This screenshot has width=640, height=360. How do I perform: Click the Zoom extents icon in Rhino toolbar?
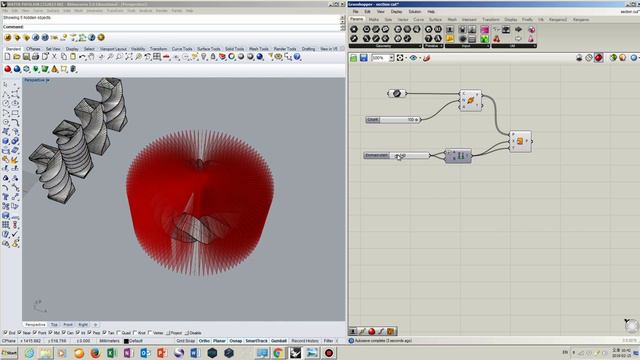tap(129, 57)
